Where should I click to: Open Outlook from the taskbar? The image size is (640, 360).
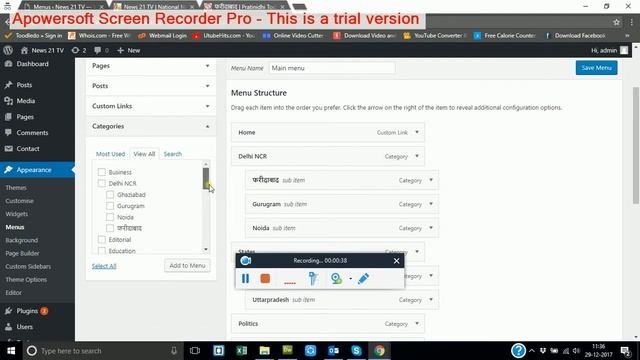click(333, 351)
